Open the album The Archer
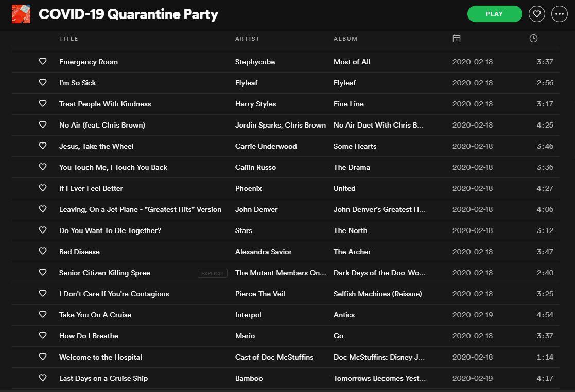The image size is (575, 392). pos(352,252)
